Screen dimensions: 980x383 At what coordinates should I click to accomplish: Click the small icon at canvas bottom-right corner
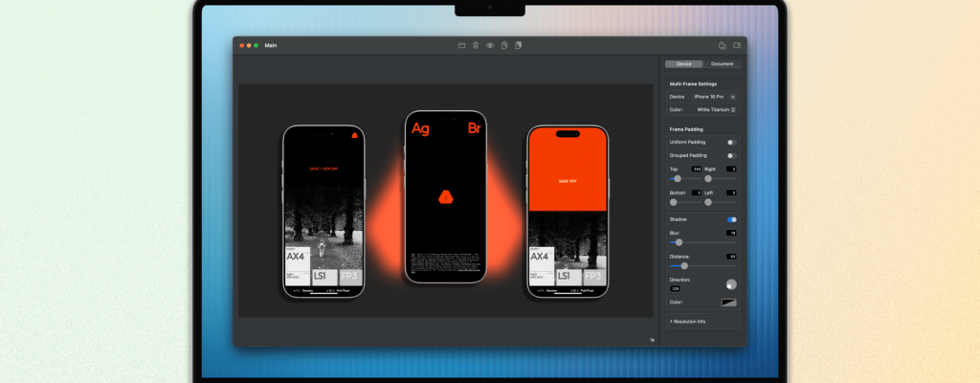point(651,338)
